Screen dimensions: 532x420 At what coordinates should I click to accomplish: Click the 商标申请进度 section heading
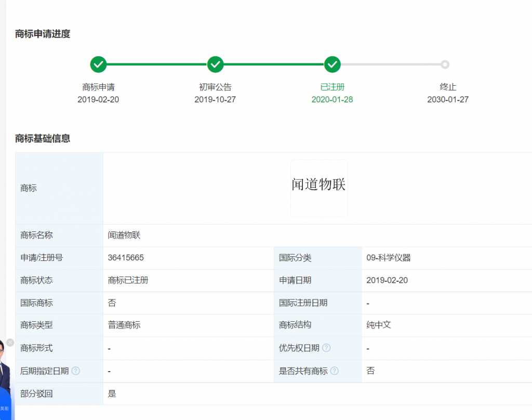pos(43,34)
